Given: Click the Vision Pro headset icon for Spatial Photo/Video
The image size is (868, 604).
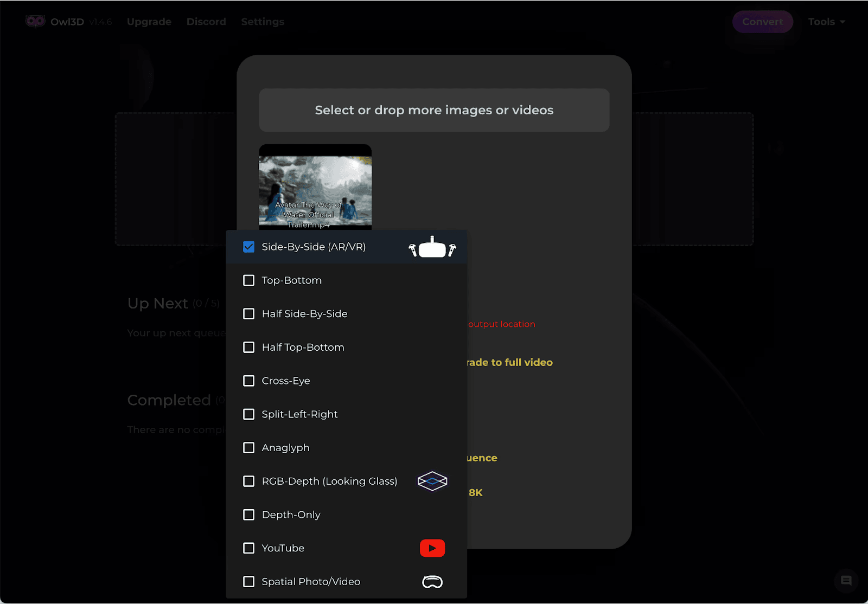Looking at the screenshot, I should point(432,582).
